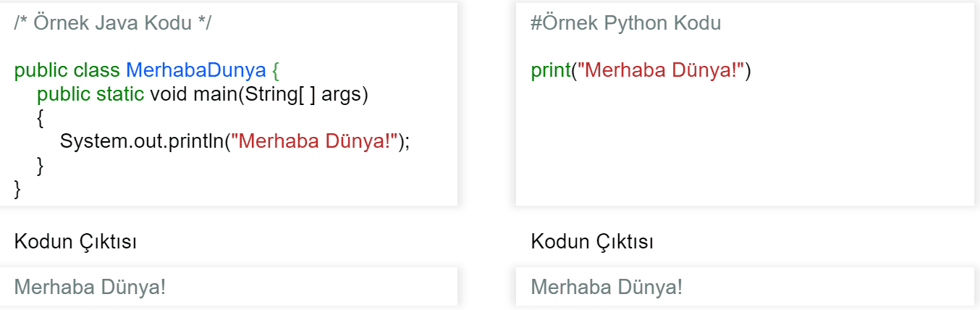The width and height of the screenshot is (980, 310).
Task: Click the green "public class" keywords
Action: [x=67, y=71]
